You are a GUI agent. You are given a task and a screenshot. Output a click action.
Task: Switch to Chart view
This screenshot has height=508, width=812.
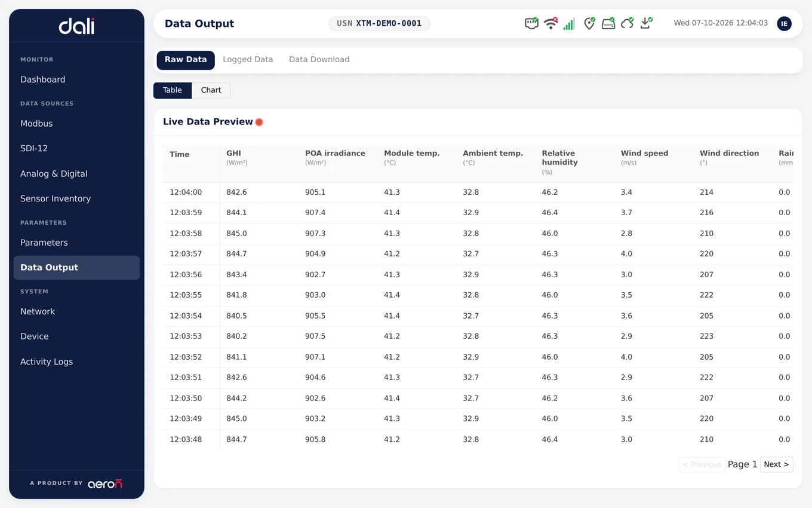pos(211,90)
